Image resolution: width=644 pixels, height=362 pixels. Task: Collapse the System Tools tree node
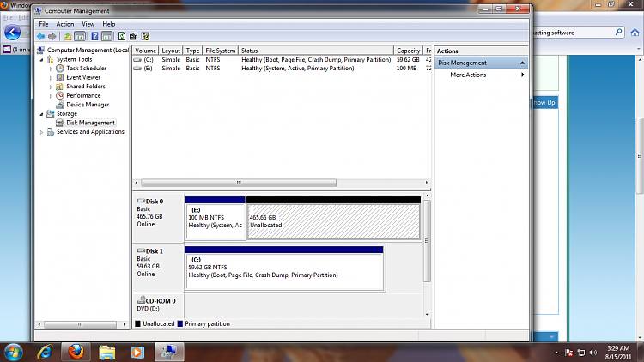tap(41, 60)
